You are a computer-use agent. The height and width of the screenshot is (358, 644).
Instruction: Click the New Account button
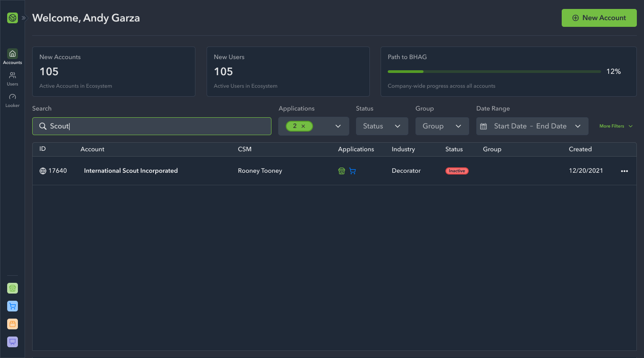(599, 18)
